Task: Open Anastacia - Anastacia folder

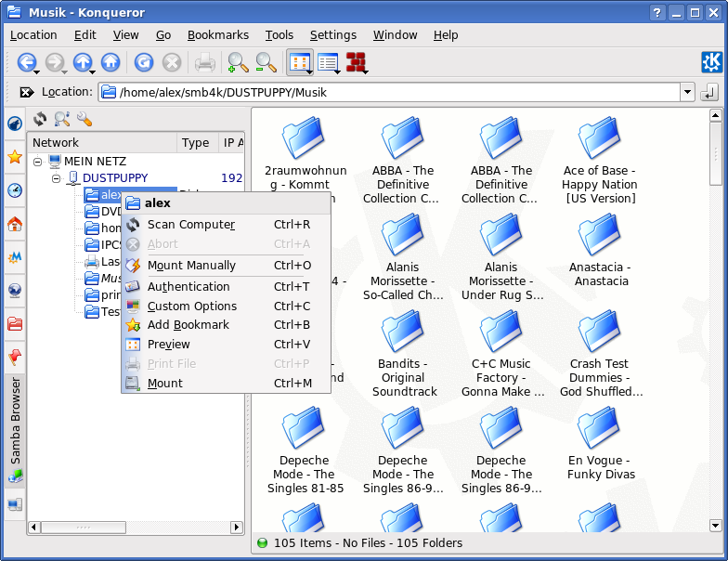Action: [x=600, y=250]
